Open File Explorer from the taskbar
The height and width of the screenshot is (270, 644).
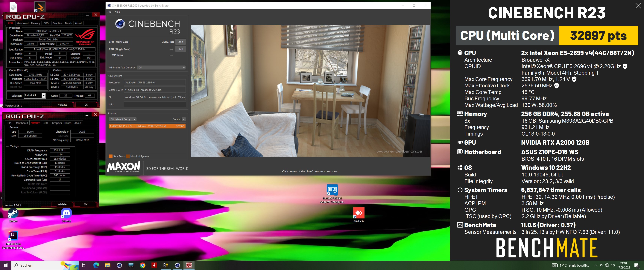[108, 265]
